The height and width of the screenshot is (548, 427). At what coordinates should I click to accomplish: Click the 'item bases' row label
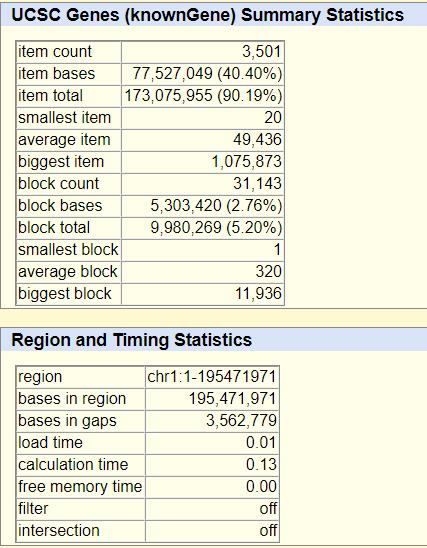pyautogui.click(x=57, y=74)
